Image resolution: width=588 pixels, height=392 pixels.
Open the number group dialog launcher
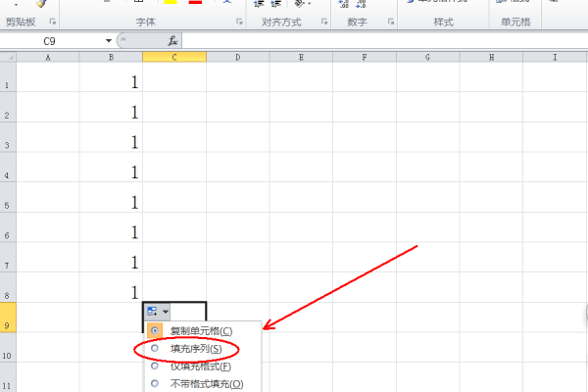click(391, 22)
